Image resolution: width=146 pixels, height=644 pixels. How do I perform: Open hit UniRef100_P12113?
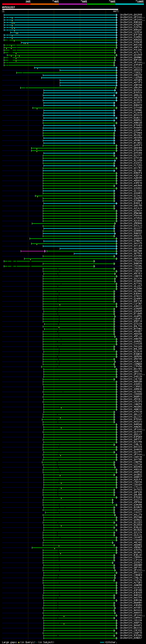coord(131,67)
